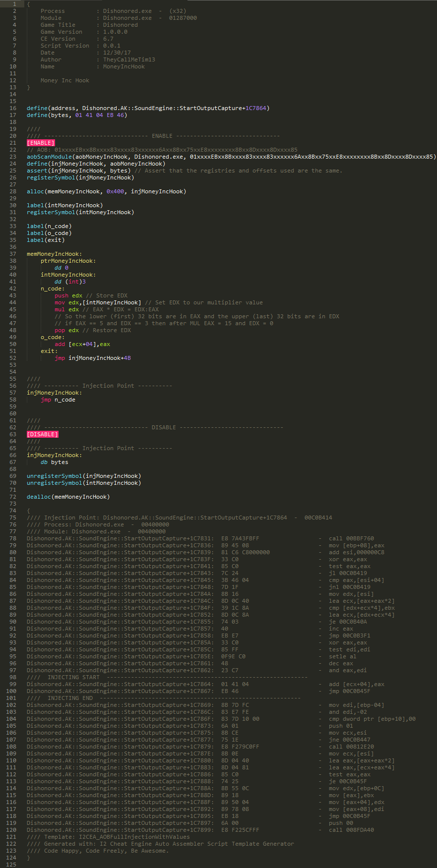Click the 'define(address, ...' line 16
Image resolution: width=437 pixels, height=868 pixels.
(x=148, y=108)
